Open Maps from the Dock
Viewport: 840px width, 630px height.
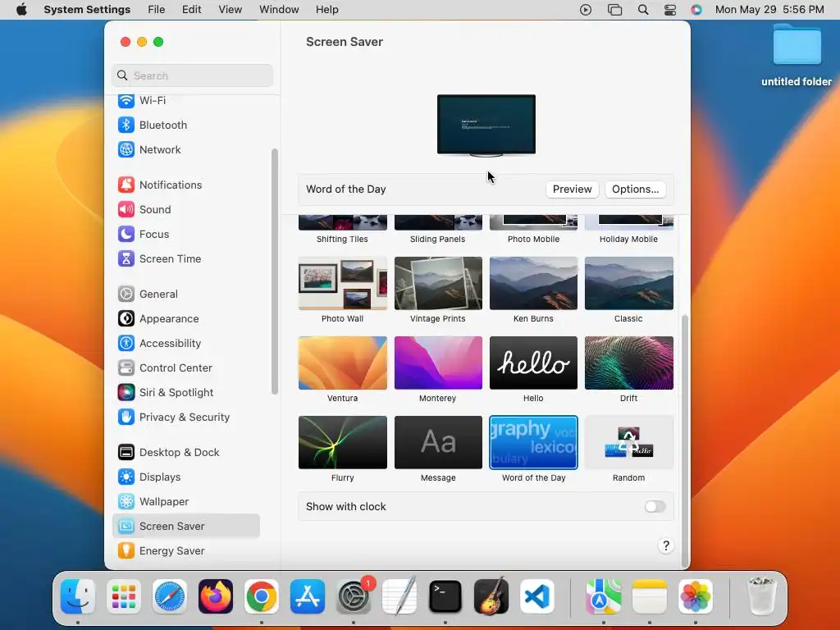[603, 596]
